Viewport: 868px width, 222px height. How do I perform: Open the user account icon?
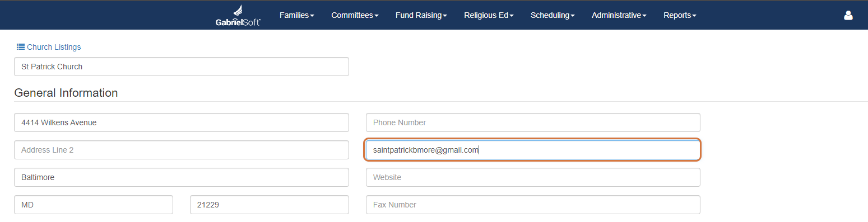point(848,16)
